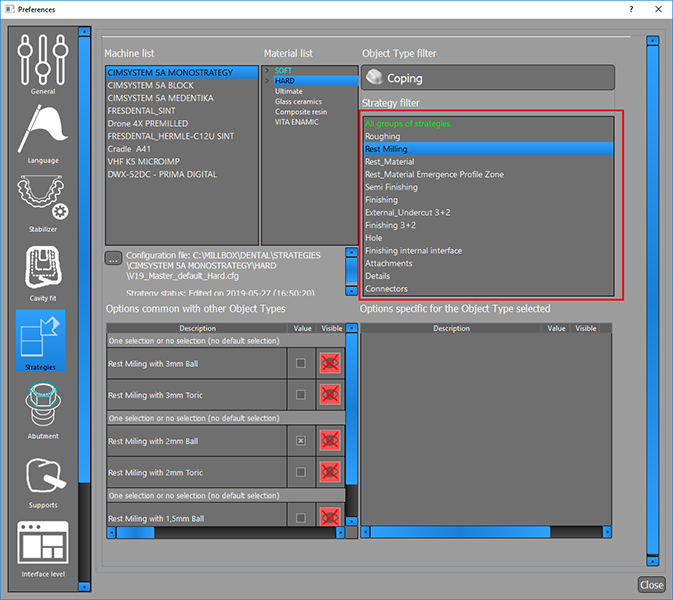
Task: Click main panel scrollbar down arrow
Action: click(x=652, y=561)
